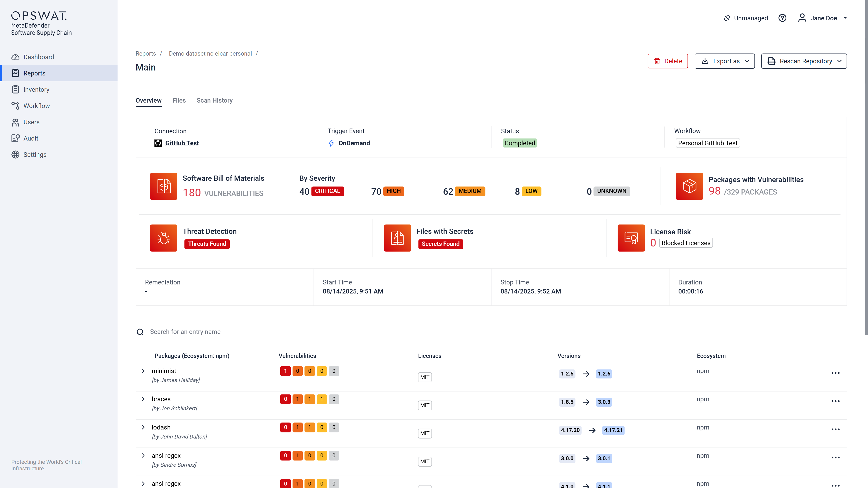The image size is (868, 488).
Task: Expand the lodash package row
Action: coord(143,427)
